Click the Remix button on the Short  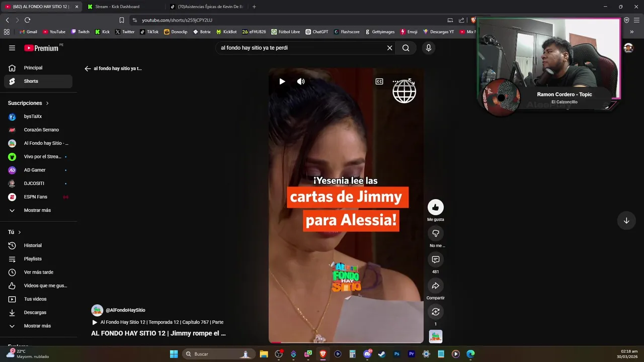436,312
